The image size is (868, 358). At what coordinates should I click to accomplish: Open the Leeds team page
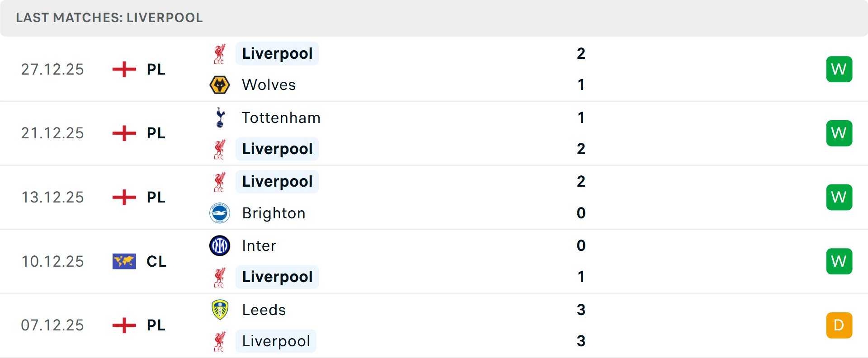click(x=264, y=310)
